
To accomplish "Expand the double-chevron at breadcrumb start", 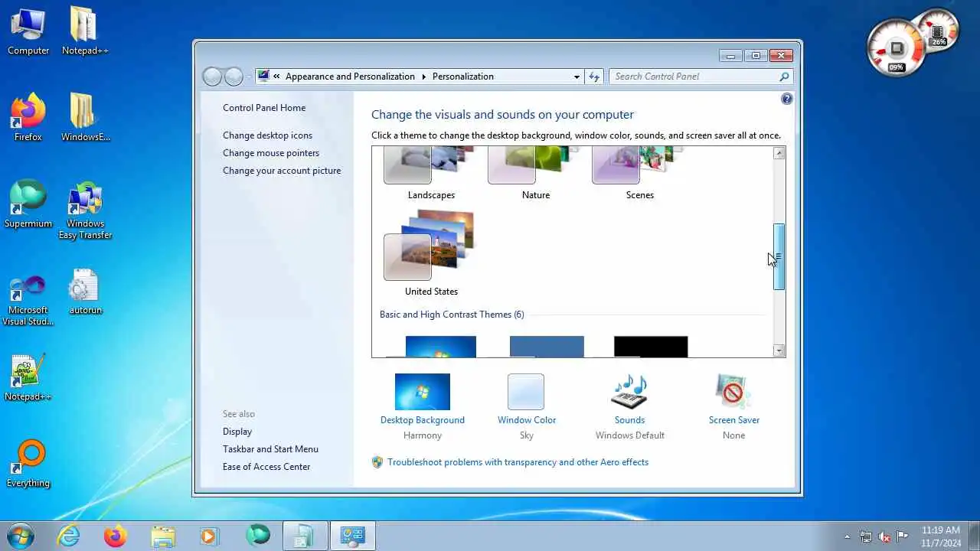I will point(276,77).
